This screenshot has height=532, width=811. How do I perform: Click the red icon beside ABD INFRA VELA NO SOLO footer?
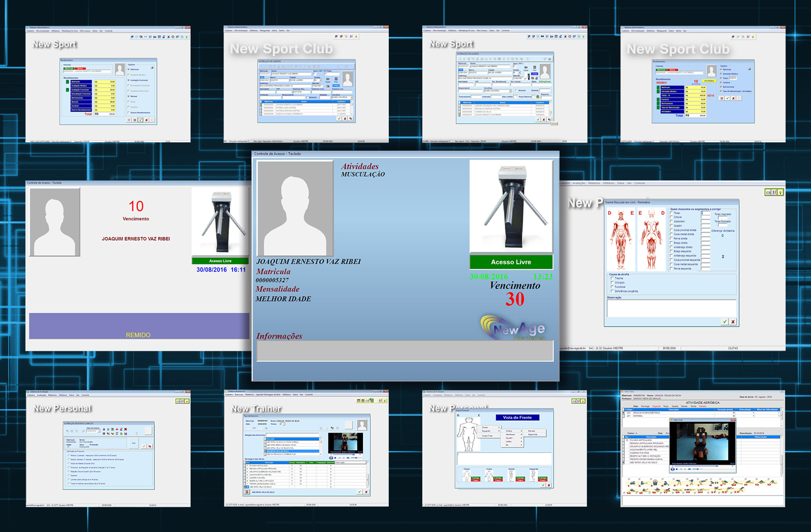point(247,492)
